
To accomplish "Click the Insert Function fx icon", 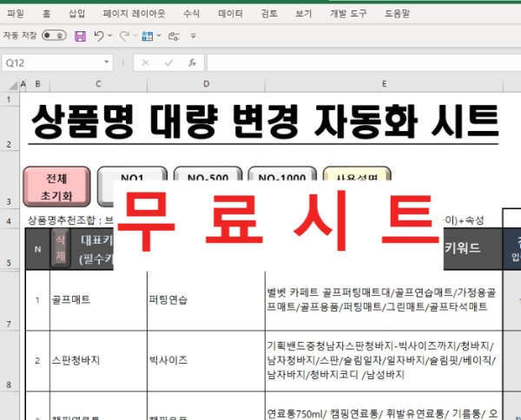I will 193,62.
